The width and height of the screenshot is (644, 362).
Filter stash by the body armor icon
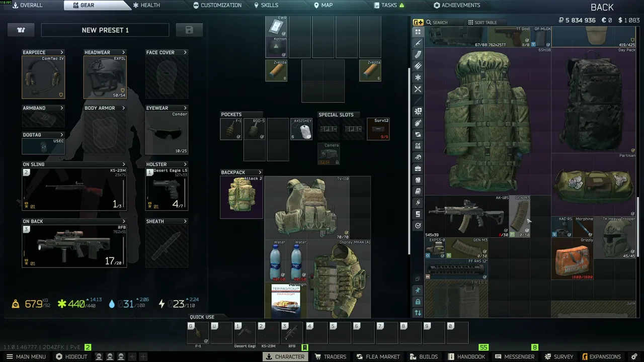tap(418, 180)
